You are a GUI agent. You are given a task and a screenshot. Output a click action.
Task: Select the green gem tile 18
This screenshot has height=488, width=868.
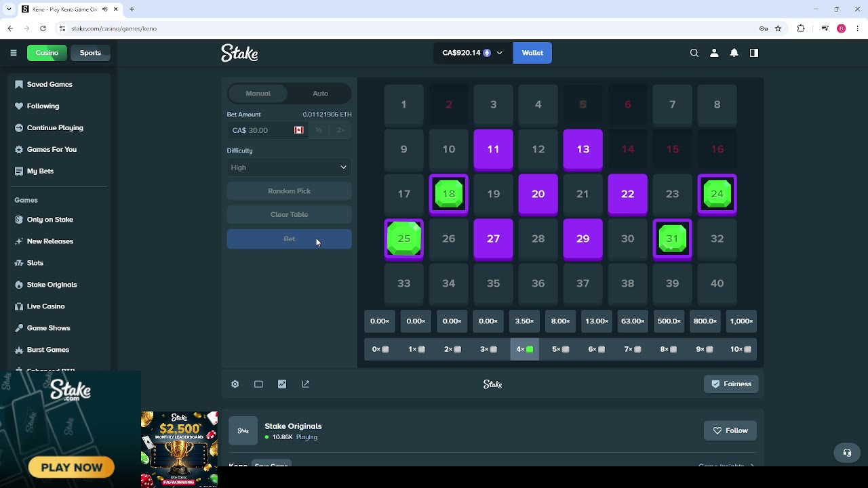[449, 194]
